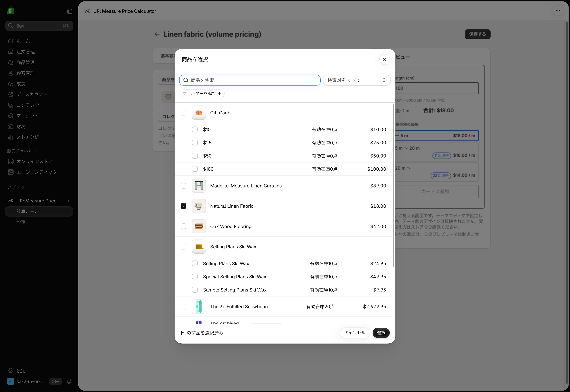Check the Gift Card product checkbox
Viewport: 570px width, 392px height.
[x=183, y=112]
